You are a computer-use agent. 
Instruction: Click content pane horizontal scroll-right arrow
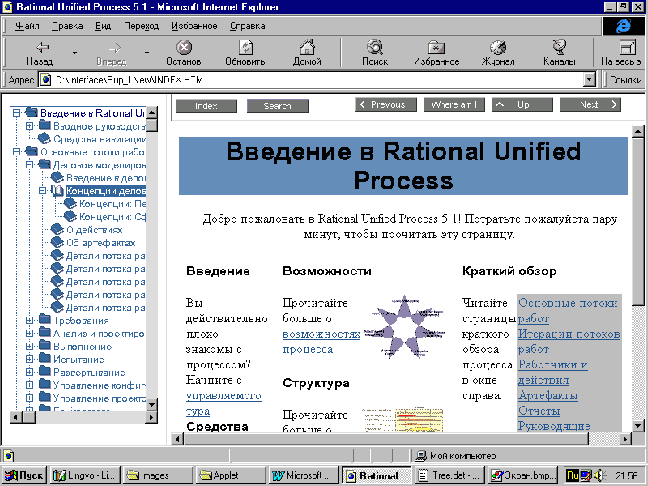pos(626,439)
